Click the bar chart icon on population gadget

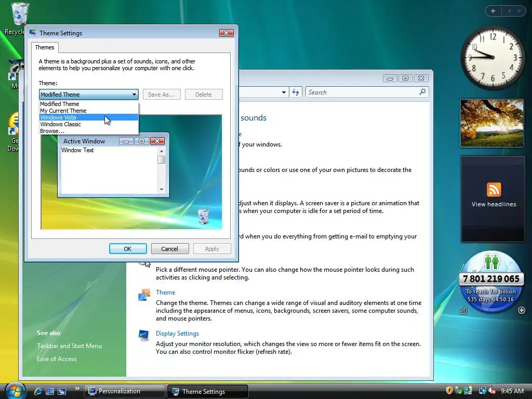point(463,311)
